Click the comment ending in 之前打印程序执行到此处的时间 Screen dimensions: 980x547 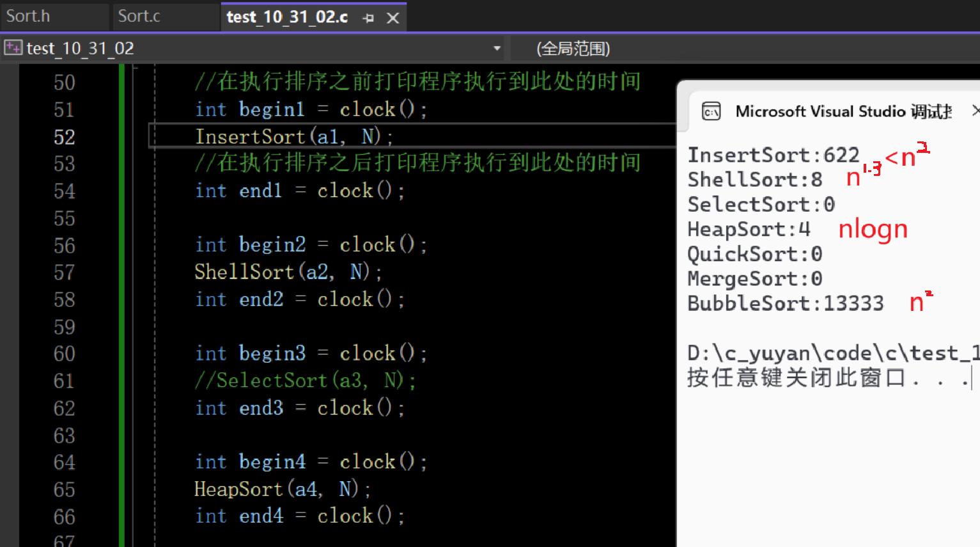tap(417, 82)
